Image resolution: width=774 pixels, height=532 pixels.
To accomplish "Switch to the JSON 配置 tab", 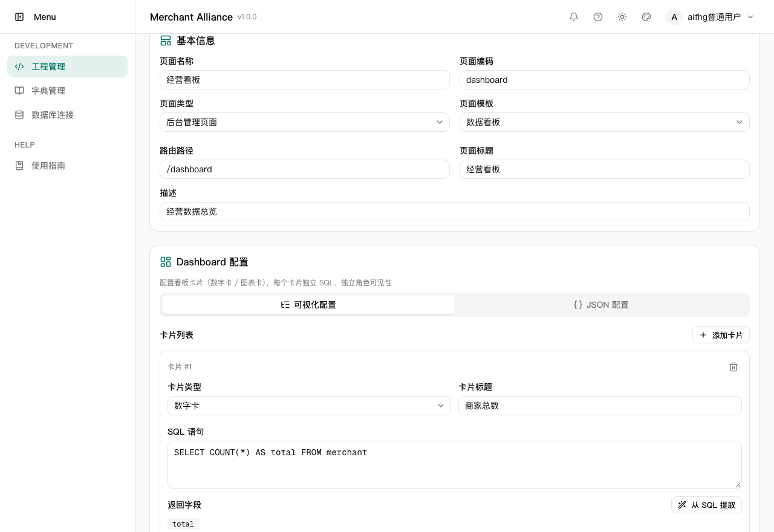I will click(x=601, y=305).
